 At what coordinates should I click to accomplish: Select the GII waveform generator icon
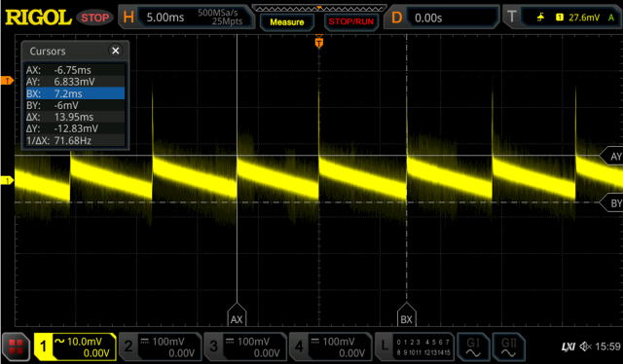pos(508,346)
